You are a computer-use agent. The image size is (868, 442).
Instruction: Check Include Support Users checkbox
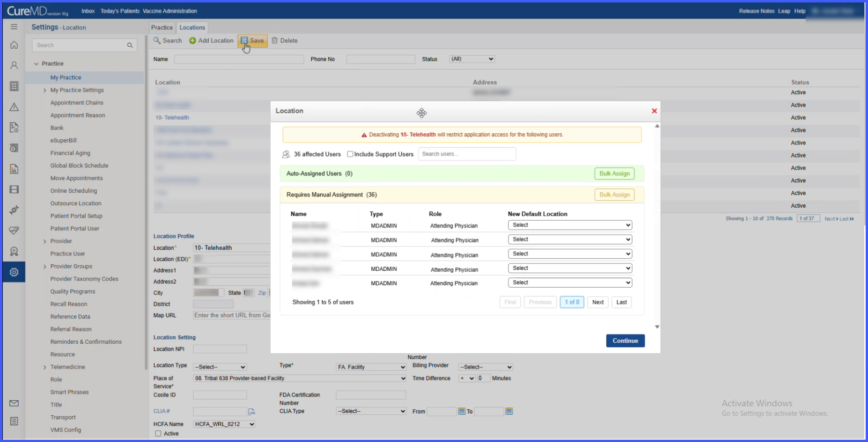(x=350, y=154)
